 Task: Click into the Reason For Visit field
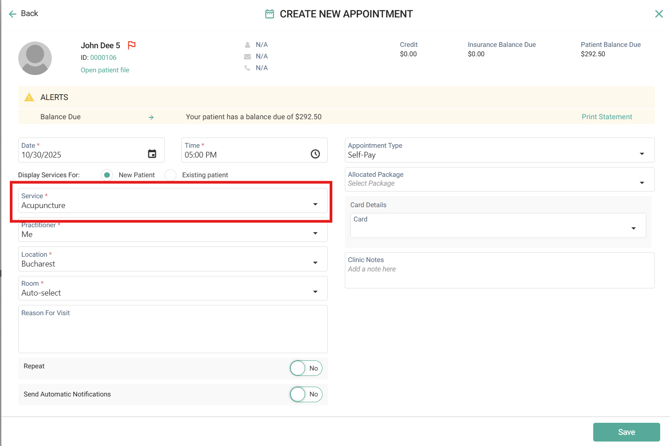(x=172, y=332)
